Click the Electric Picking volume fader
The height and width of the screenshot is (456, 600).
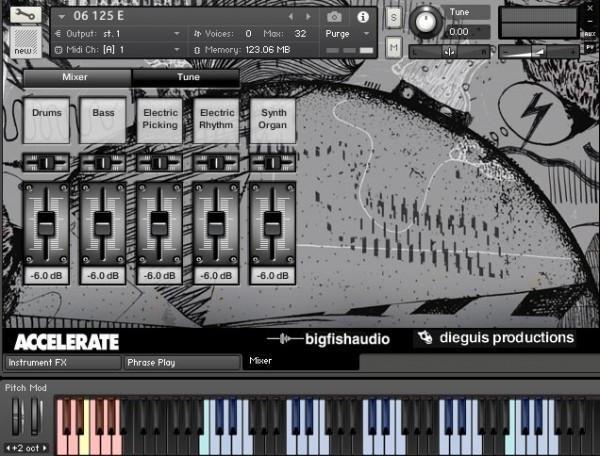pos(160,223)
